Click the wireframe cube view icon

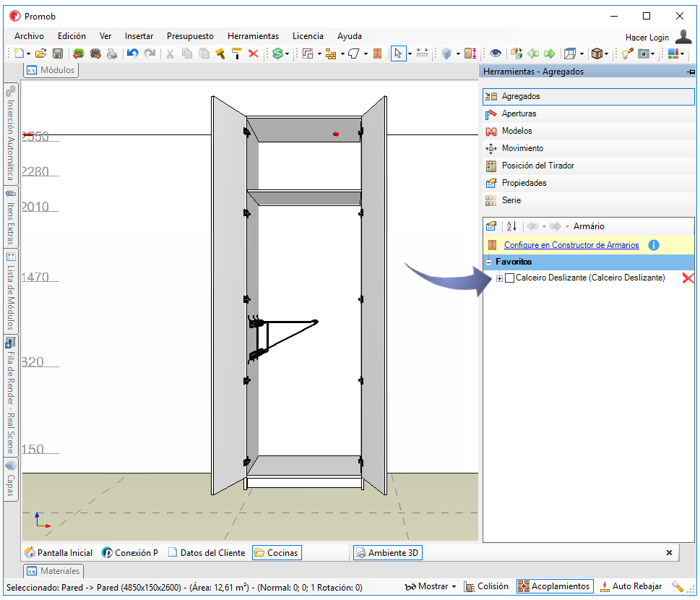tap(570, 53)
